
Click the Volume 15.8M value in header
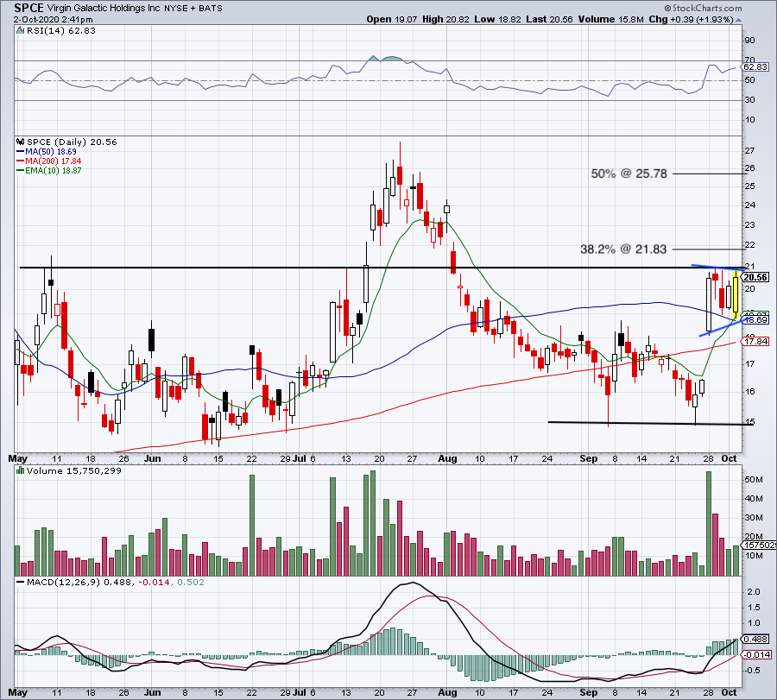pyautogui.click(x=610, y=19)
